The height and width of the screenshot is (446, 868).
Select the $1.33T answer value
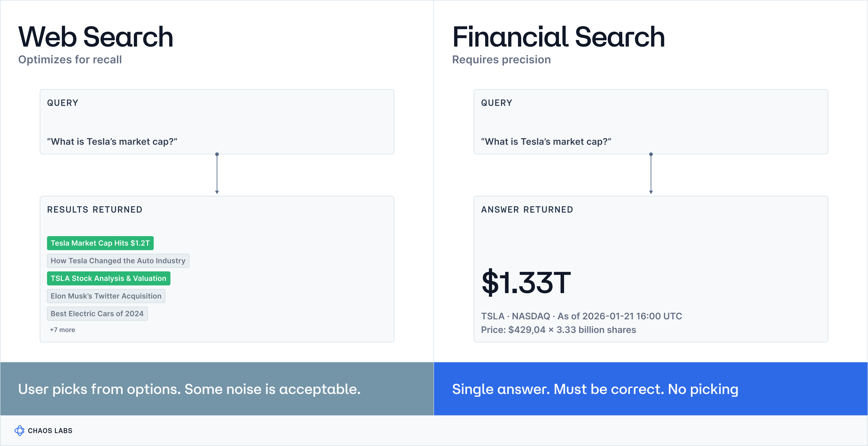tap(526, 283)
